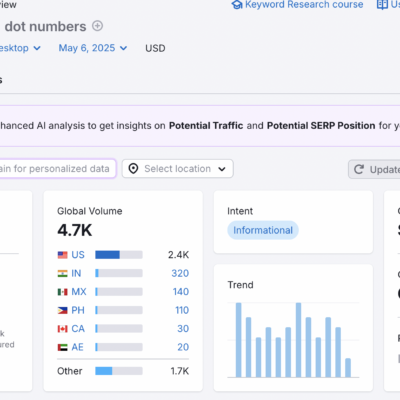This screenshot has height=400, width=400.
Task: Click the location pin icon
Action: [x=133, y=169]
